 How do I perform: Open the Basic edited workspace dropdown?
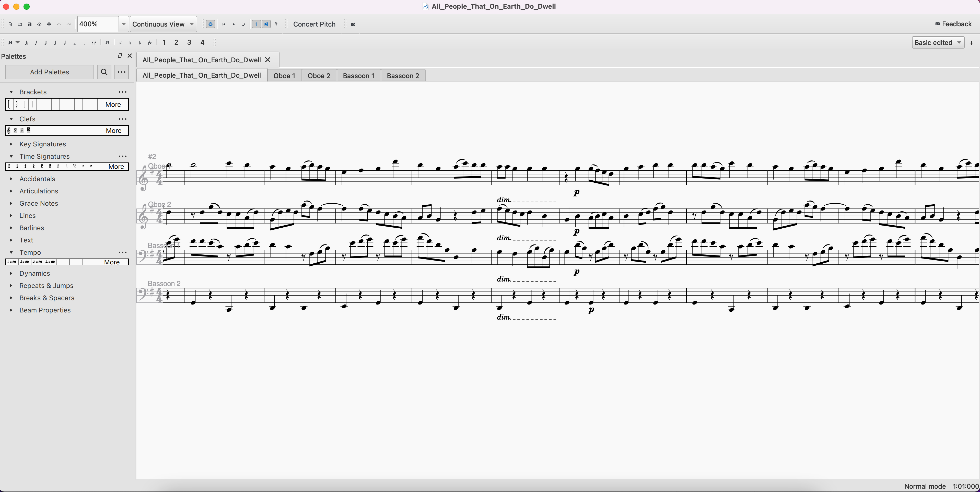pos(937,42)
